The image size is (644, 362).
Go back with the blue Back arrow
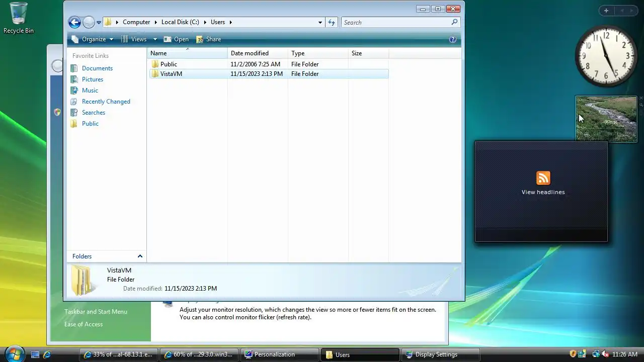[74, 22]
